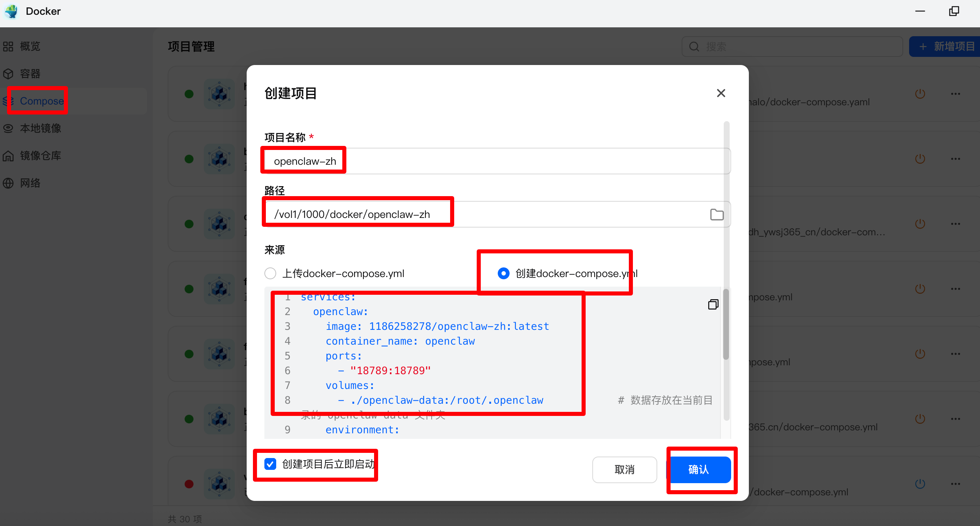Open 概览 in the sidebar
Viewport: 980px width, 526px height.
coord(30,47)
